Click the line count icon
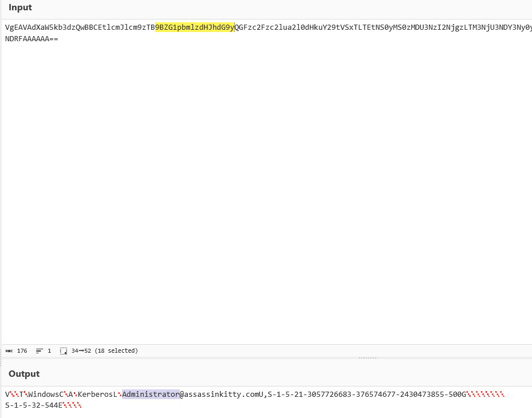 [40, 351]
